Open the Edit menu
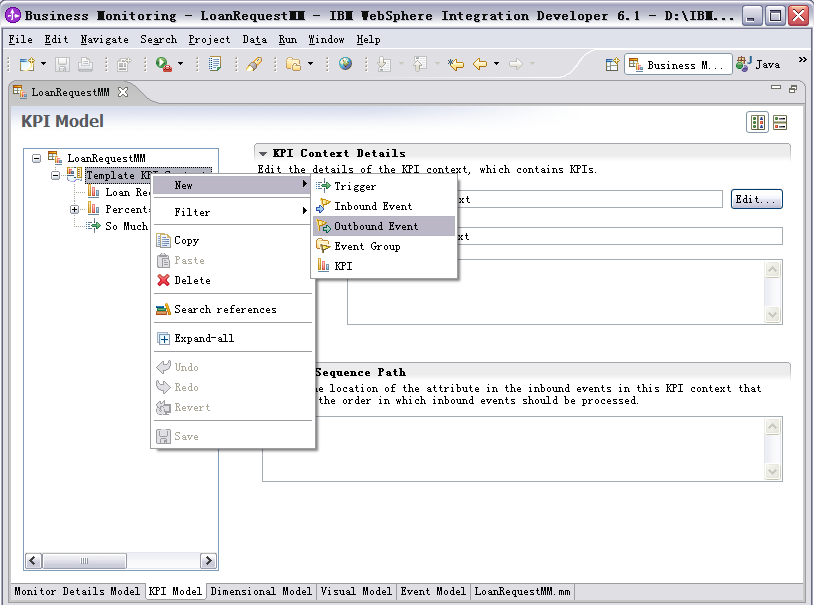This screenshot has height=605, width=814. pos(56,39)
